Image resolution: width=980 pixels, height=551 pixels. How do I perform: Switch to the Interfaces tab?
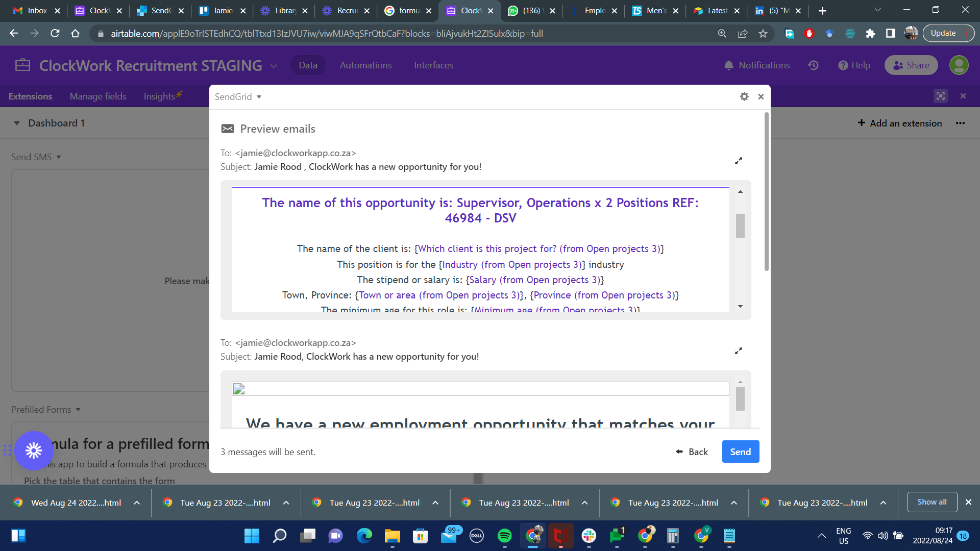click(433, 65)
